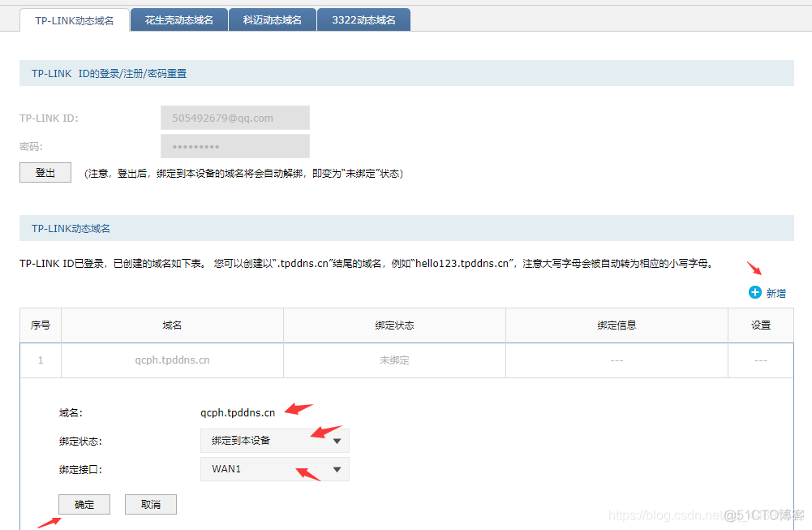Select the 密码 password field
Viewport: 812px width, 530px height.
coord(234,146)
